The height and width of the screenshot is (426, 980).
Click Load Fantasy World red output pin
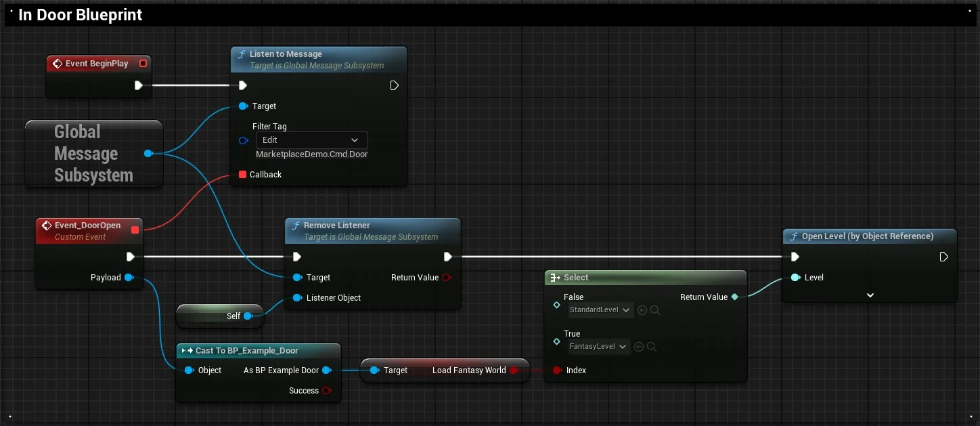click(x=514, y=370)
